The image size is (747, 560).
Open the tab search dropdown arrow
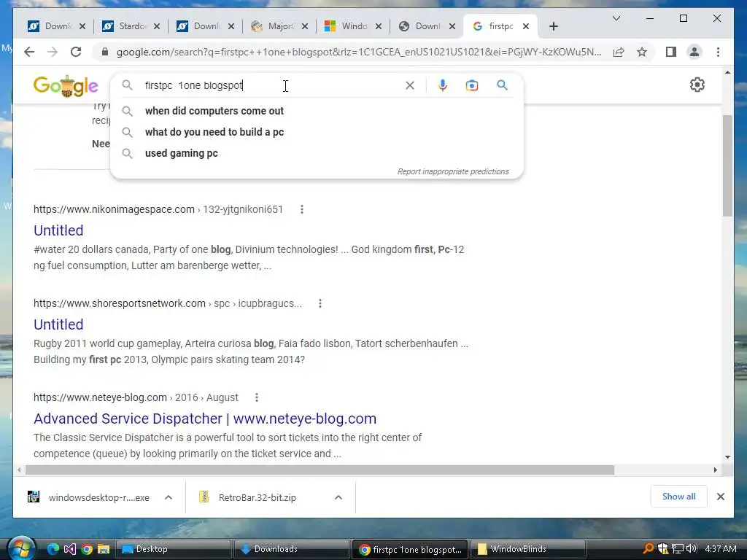pyautogui.click(x=616, y=18)
